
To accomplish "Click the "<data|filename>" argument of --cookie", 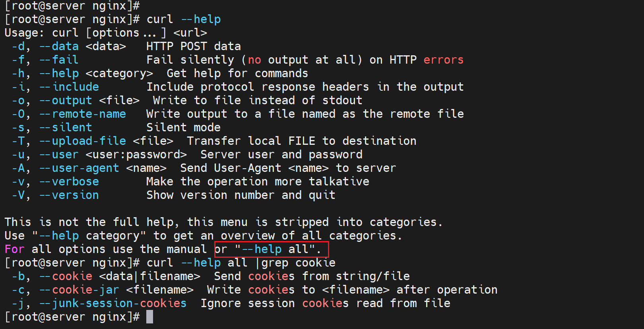I will pyautogui.click(x=150, y=276).
